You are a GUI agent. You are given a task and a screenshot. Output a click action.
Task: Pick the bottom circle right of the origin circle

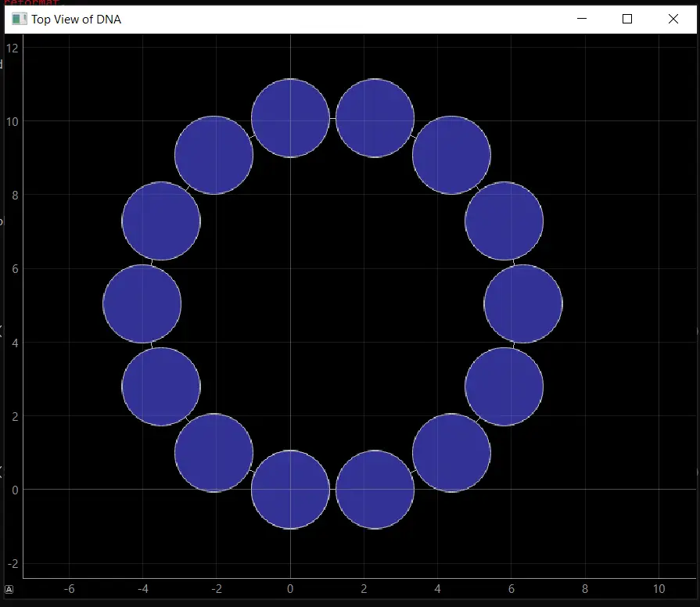375,490
